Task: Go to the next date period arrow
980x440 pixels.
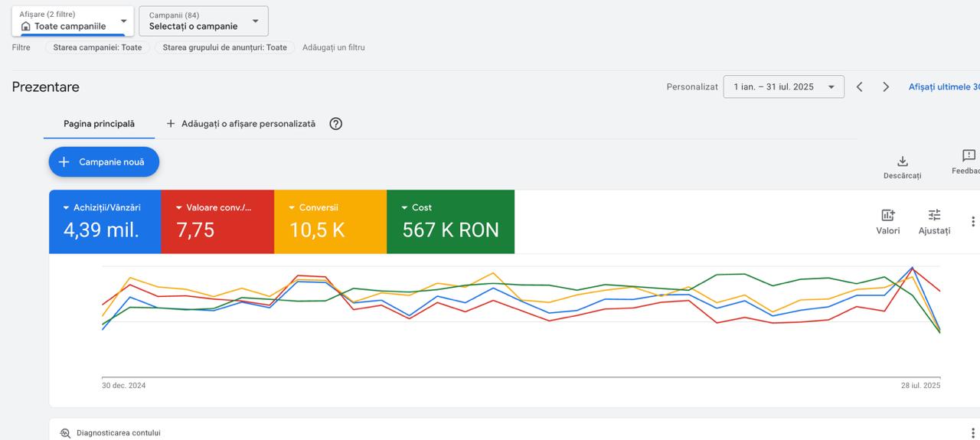Action: click(886, 87)
